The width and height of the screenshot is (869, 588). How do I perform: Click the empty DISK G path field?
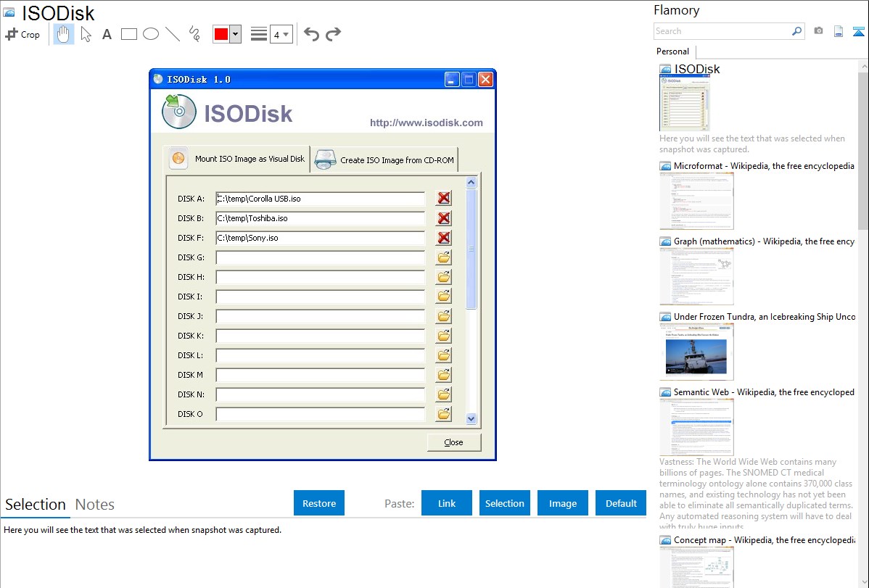point(321,257)
